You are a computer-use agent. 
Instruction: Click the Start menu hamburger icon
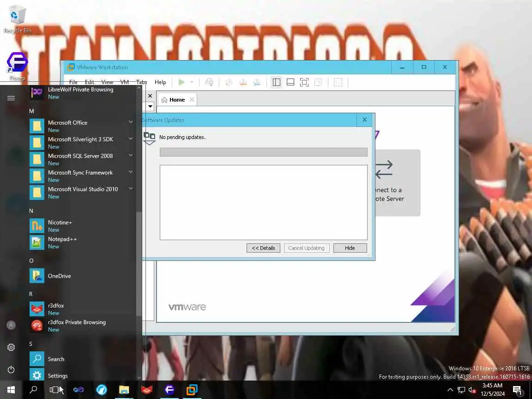(x=11, y=98)
